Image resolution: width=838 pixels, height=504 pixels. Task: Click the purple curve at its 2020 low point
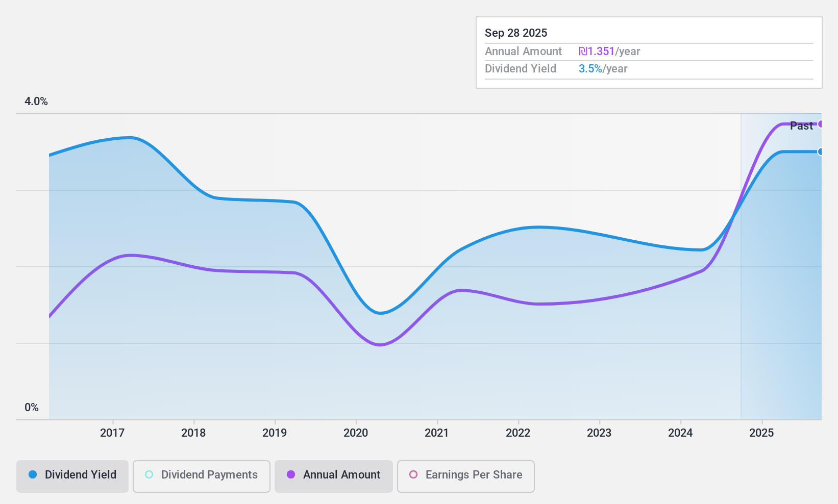click(x=379, y=345)
